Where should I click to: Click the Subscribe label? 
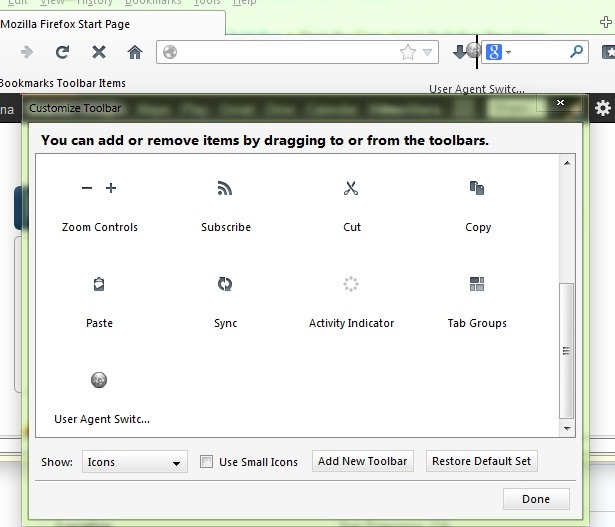(226, 227)
